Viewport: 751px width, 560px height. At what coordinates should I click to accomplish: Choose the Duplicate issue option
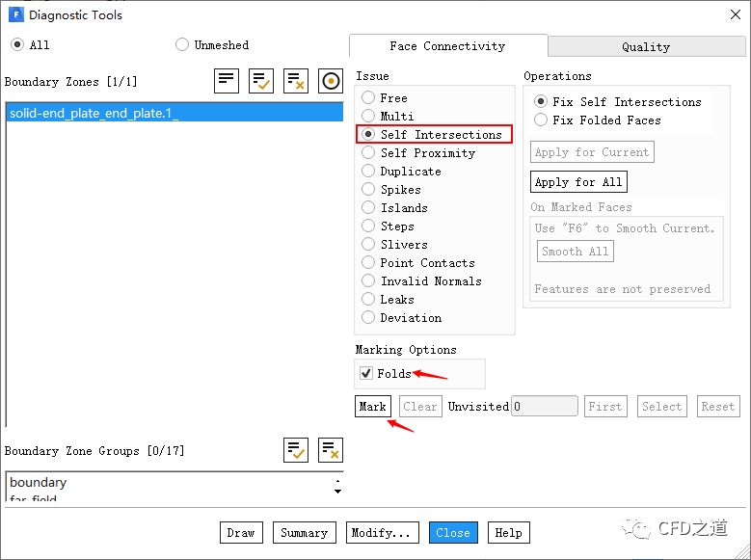[x=368, y=171]
